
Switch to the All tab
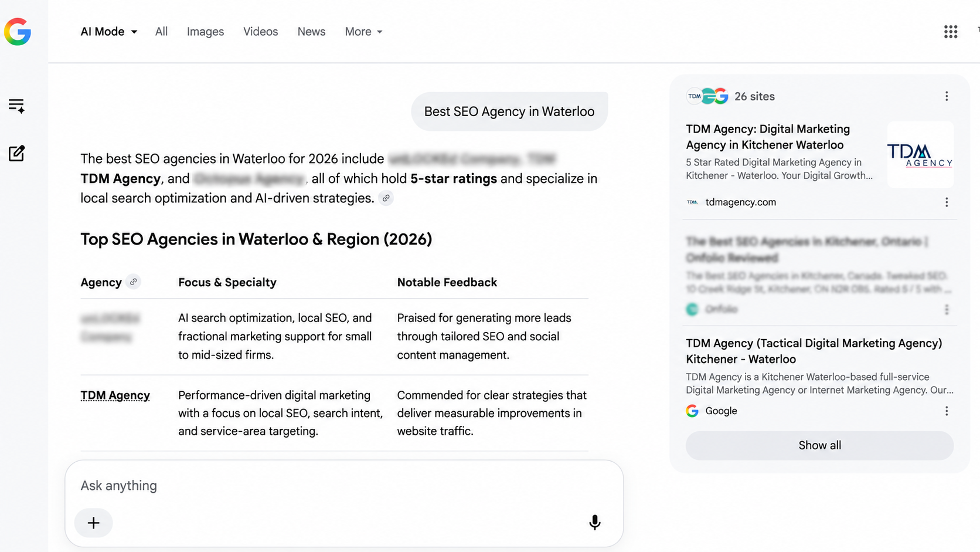(161, 32)
